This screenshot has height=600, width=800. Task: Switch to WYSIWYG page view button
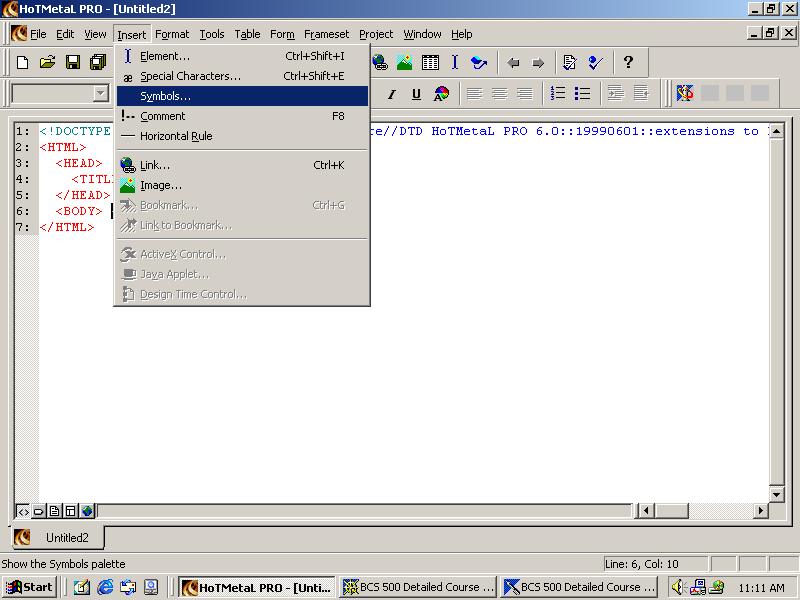point(55,511)
